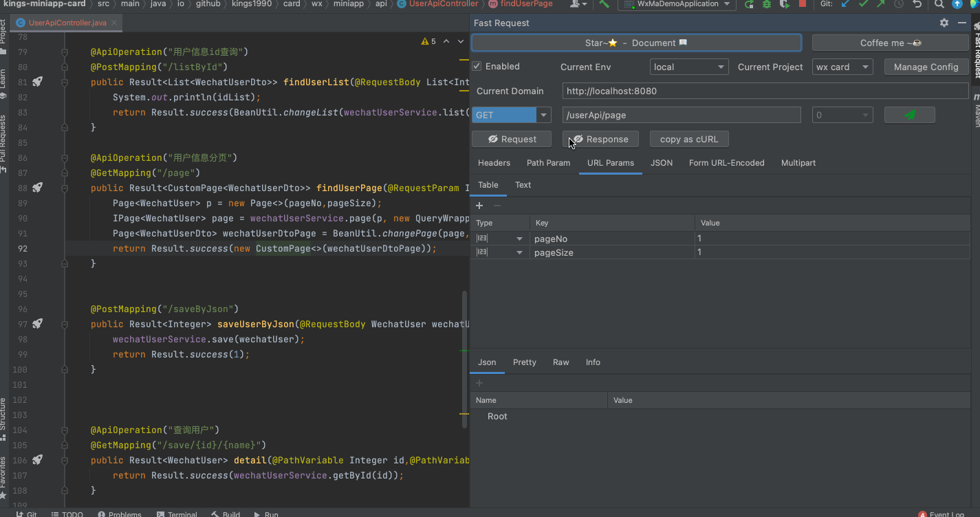
Task: Click the copy as cURL button
Action: point(688,139)
